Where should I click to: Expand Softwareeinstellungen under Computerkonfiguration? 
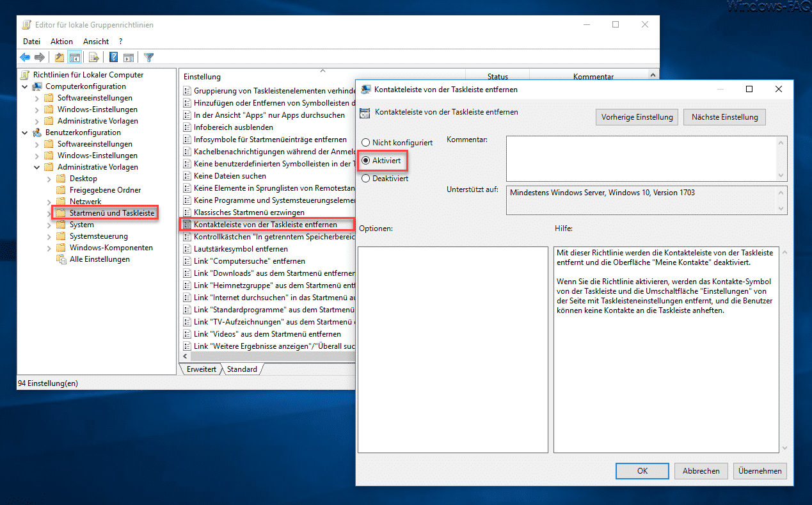coord(37,98)
